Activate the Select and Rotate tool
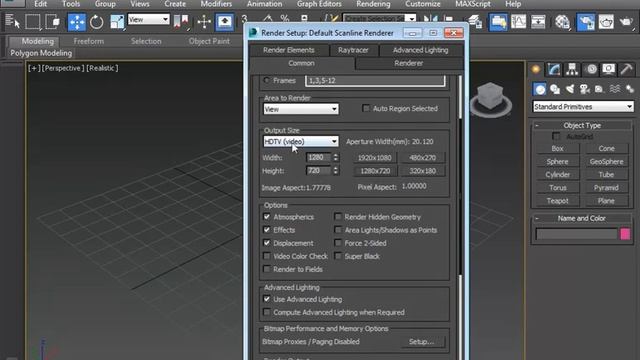The width and height of the screenshot is (640, 360). (x=97, y=22)
